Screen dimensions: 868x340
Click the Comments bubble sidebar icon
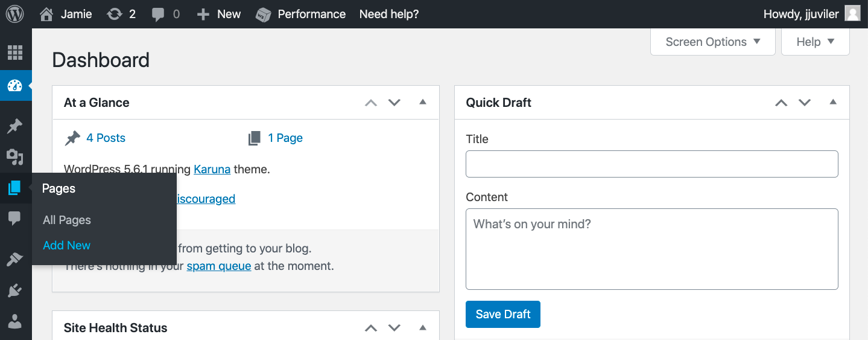(x=15, y=219)
